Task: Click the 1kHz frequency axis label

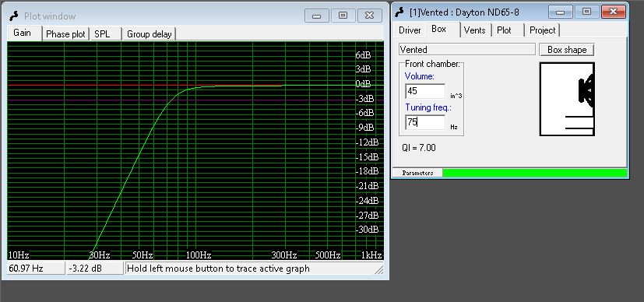Action: coord(371,255)
